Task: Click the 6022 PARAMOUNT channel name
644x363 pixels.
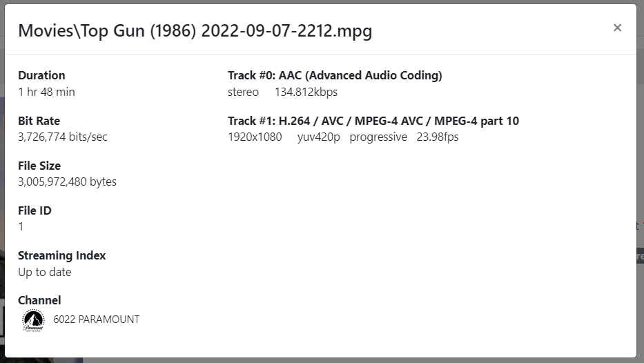Action: (96, 320)
